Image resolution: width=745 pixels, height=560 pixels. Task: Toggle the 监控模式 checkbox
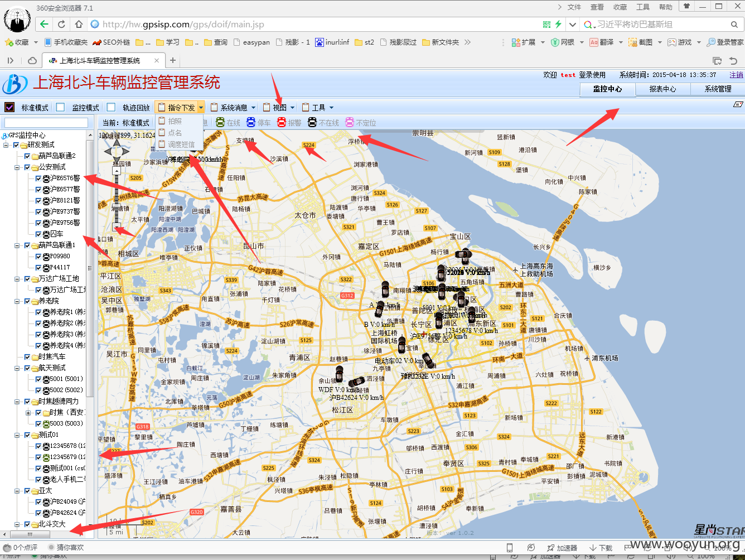coord(60,107)
